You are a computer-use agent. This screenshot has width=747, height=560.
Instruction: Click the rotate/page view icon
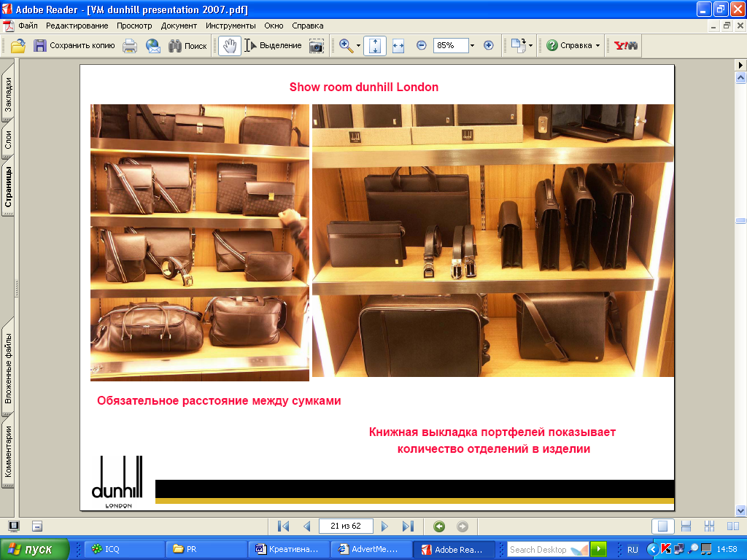coord(518,46)
